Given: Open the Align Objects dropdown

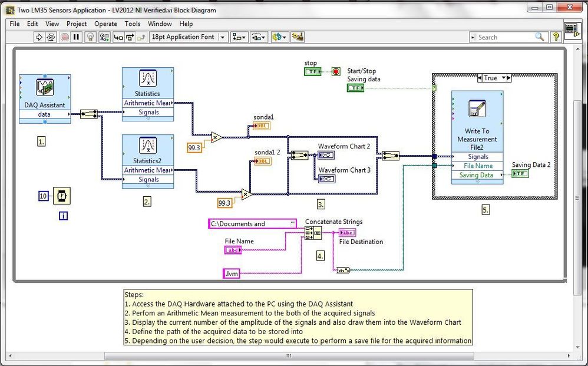Looking at the screenshot, I should (239, 37).
